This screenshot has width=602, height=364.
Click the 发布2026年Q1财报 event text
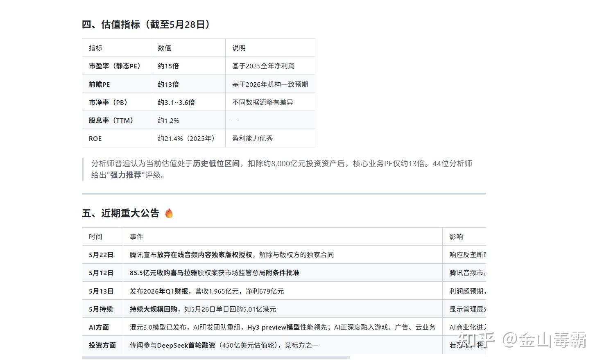coord(159,291)
